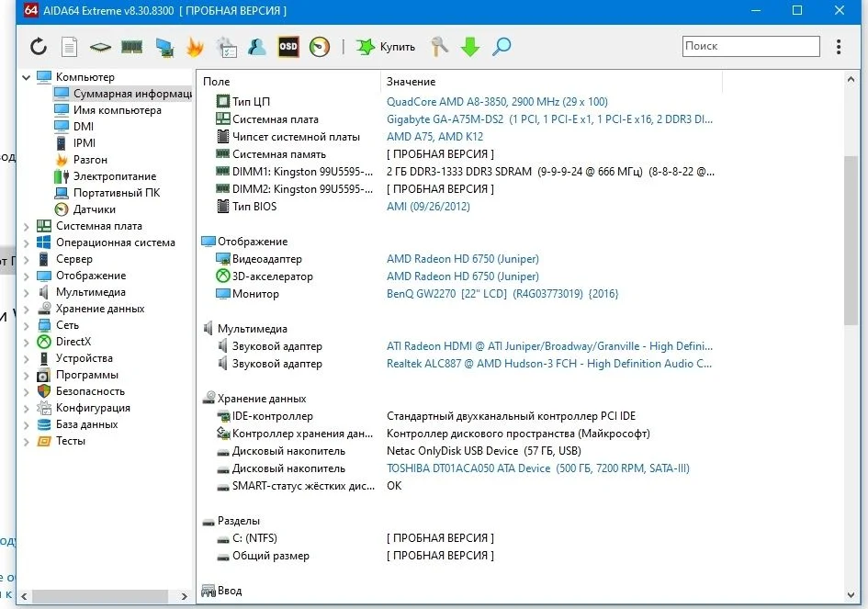
Task: Focus the Поиск search field
Action: tap(750, 46)
